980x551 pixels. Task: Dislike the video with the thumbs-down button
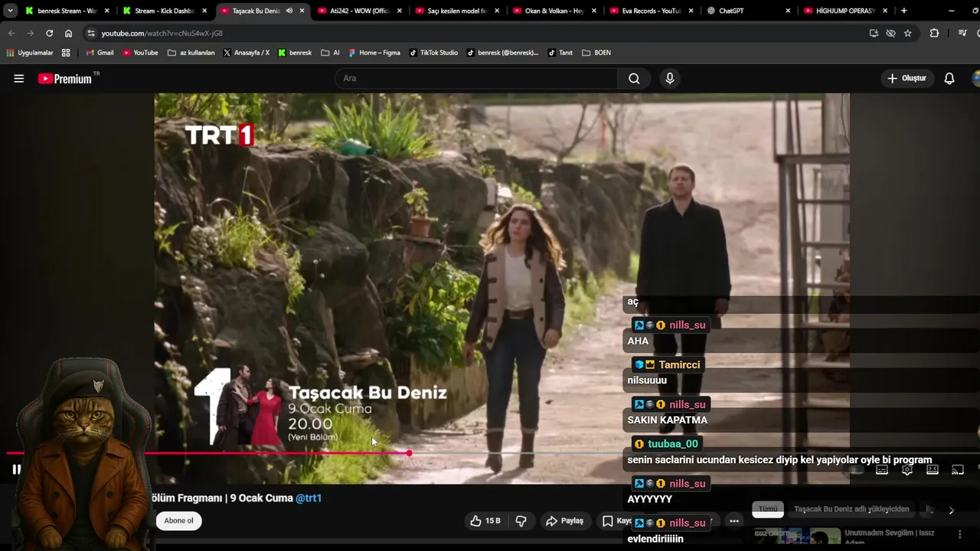tap(521, 521)
